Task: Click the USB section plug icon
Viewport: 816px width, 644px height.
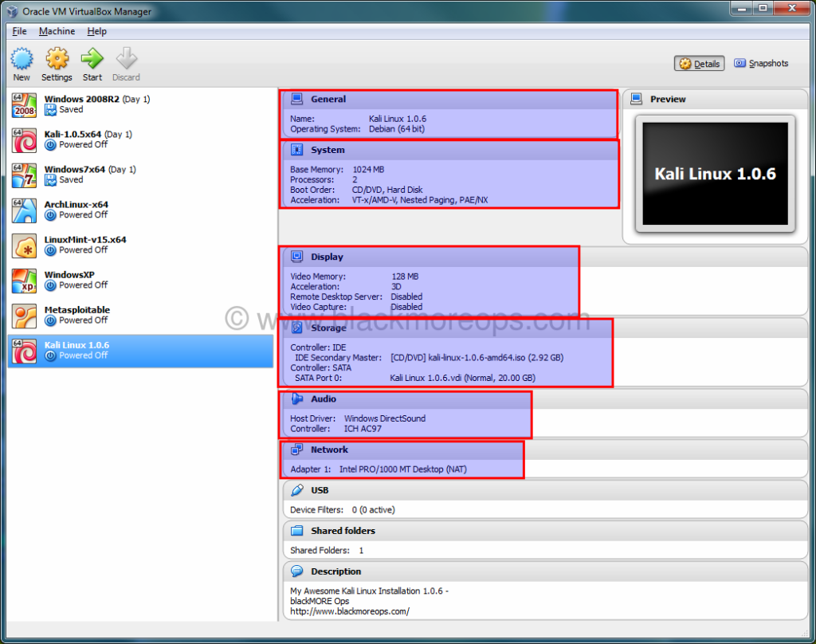Action: coord(296,490)
